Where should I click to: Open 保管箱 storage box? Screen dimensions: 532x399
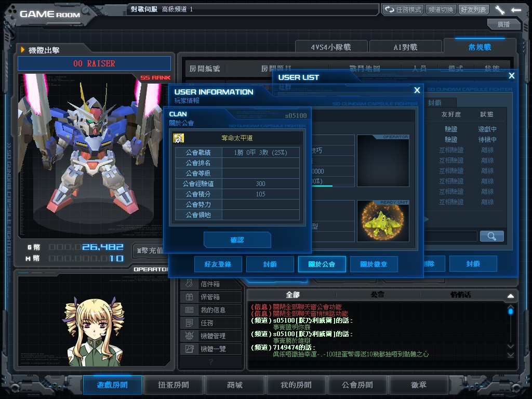tap(211, 297)
